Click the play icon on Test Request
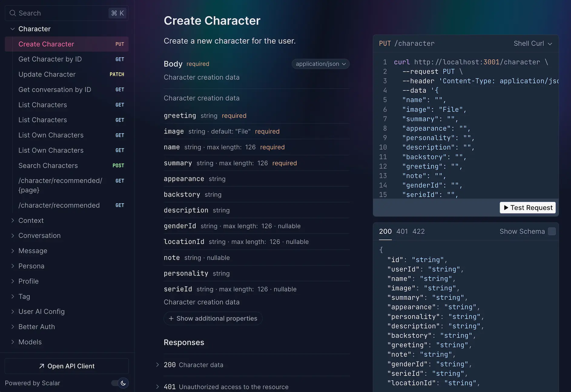This screenshot has height=392, width=571. 506,207
